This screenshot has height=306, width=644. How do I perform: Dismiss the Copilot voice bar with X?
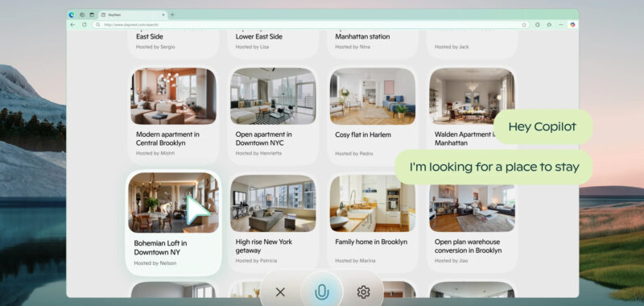coord(280,292)
